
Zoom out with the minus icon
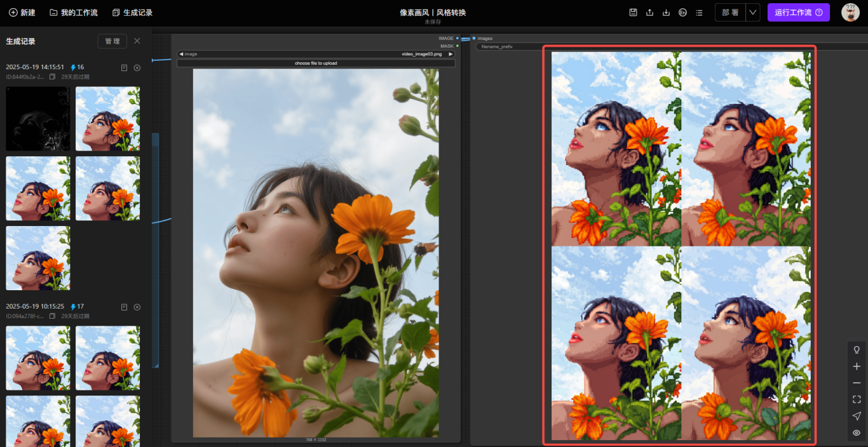coord(857,383)
